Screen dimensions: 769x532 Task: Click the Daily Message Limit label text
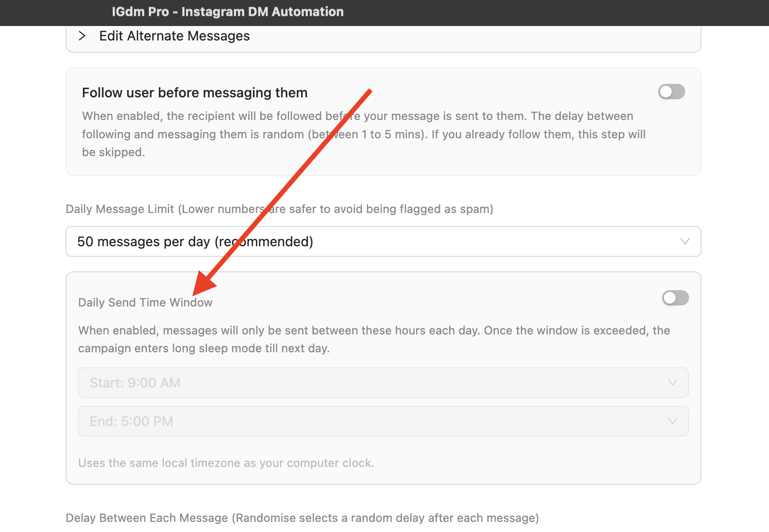[x=279, y=209]
